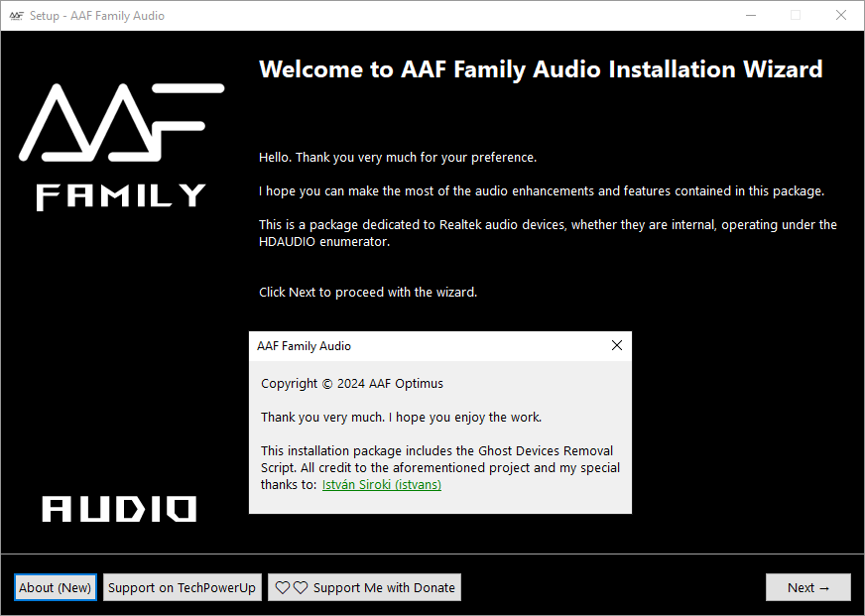The width and height of the screenshot is (865, 616).
Task: Click 'Thank you very much. I hope you enjoy the work.'
Action: (x=401, y=417)
